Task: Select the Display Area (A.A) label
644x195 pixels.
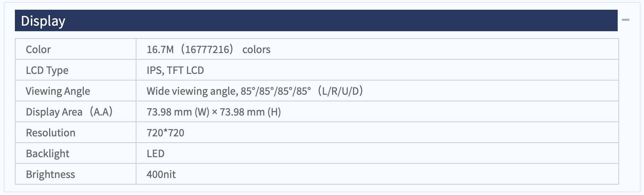Action: click(69, 112)
